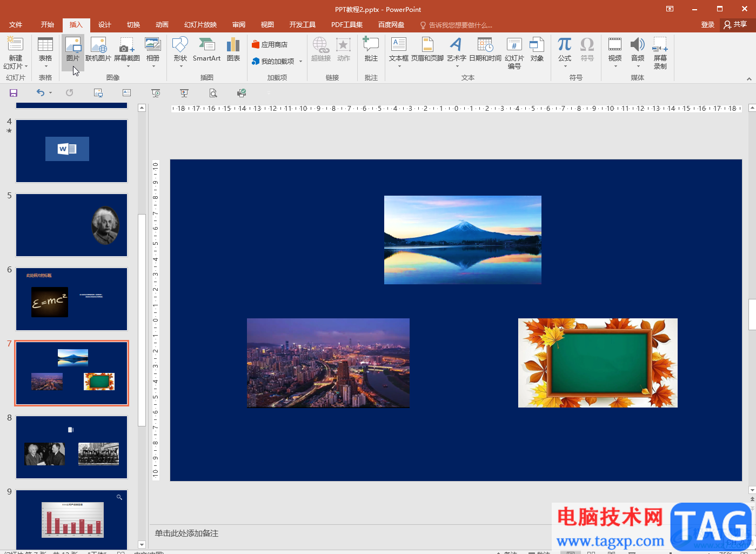Open the 应用商店 add-in store
This screenshot has height=554, width=756.
click(270, 45)
